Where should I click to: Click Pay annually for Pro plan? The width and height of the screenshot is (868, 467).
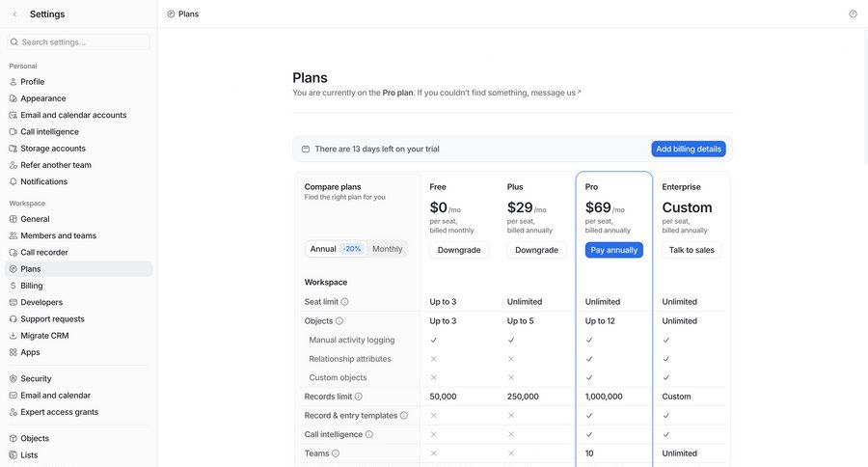click(x=614, y=250)
